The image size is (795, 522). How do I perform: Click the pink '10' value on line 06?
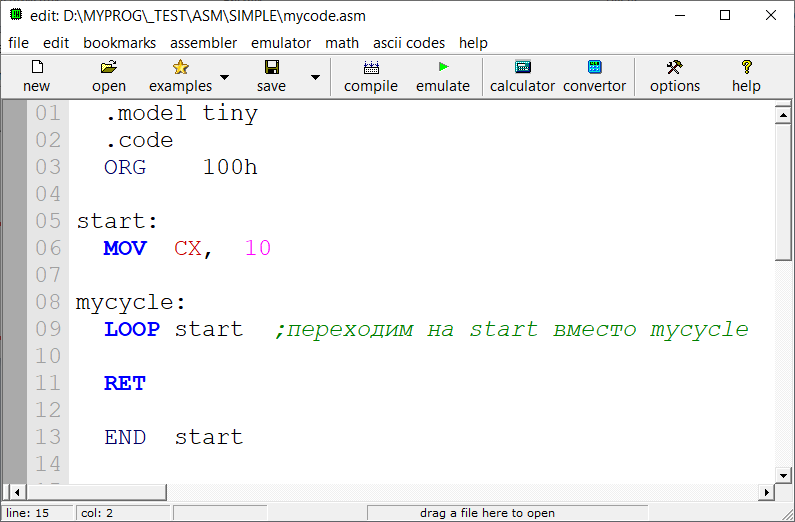[258, 248]
